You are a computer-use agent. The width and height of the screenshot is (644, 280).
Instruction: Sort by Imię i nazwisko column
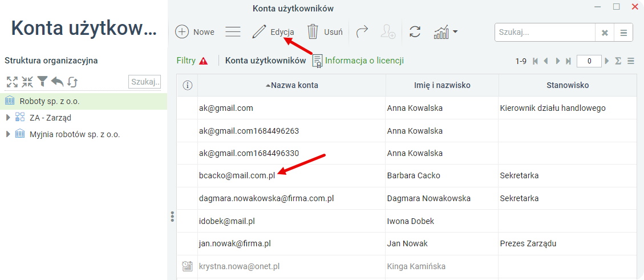pos(442,86)
